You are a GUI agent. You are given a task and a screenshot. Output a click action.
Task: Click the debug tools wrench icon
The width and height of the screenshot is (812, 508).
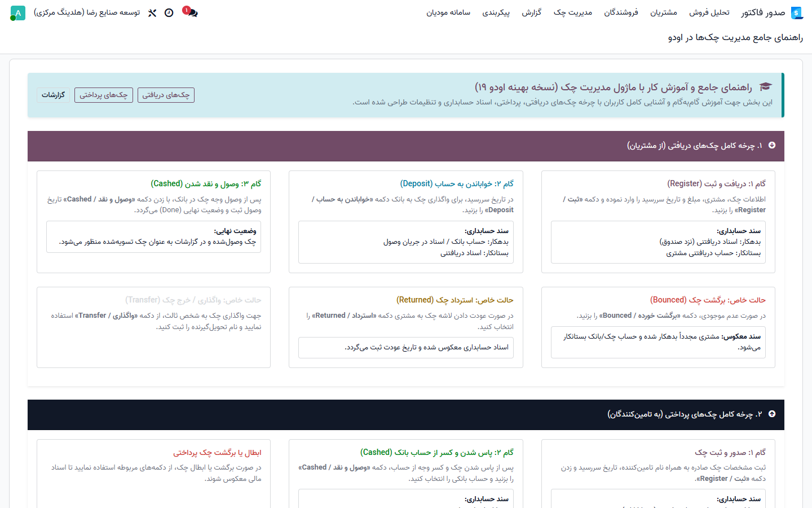[152, 13]
